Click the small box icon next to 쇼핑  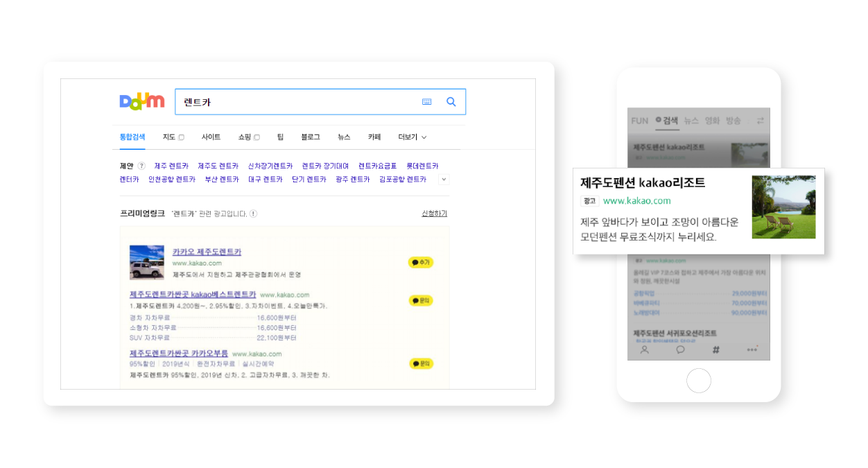(257, 137)
